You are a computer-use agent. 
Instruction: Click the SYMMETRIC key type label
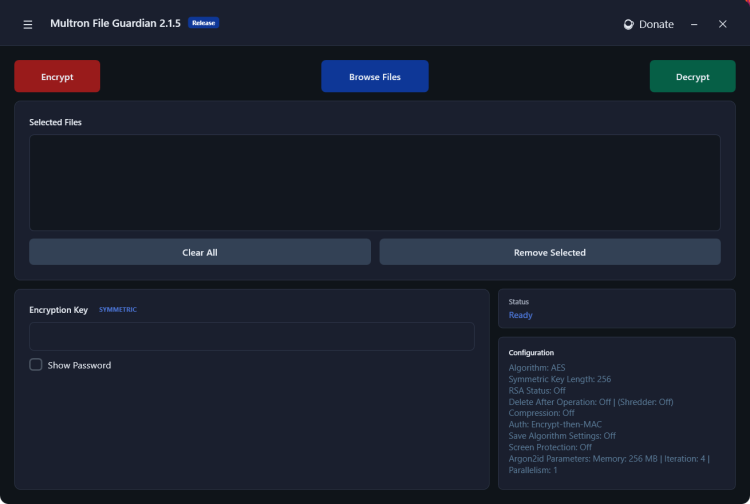[x=118, y=310]
